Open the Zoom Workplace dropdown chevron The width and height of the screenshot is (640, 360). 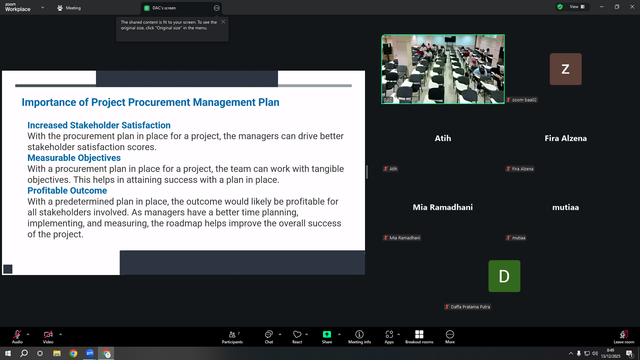point(42,7)
